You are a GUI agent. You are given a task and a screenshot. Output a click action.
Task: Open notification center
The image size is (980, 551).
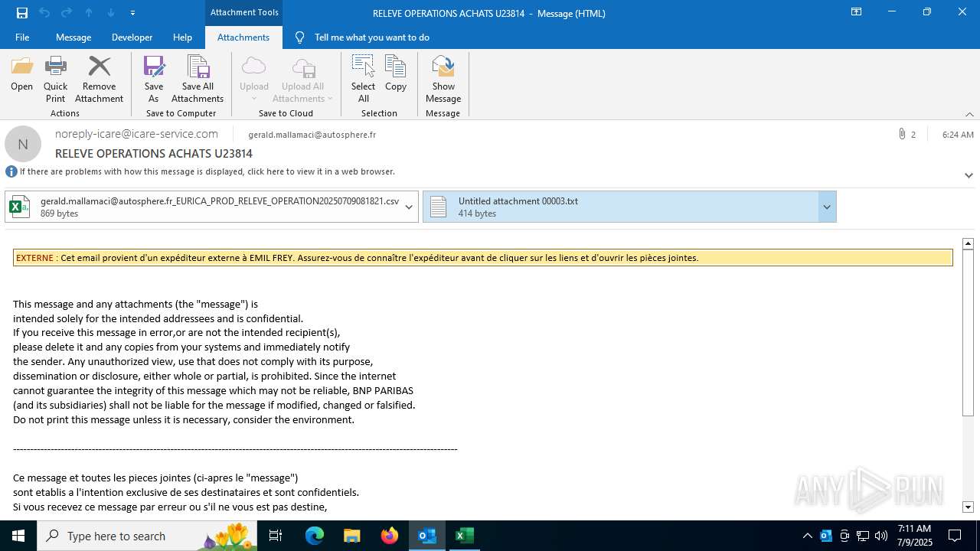coord(955,536)
